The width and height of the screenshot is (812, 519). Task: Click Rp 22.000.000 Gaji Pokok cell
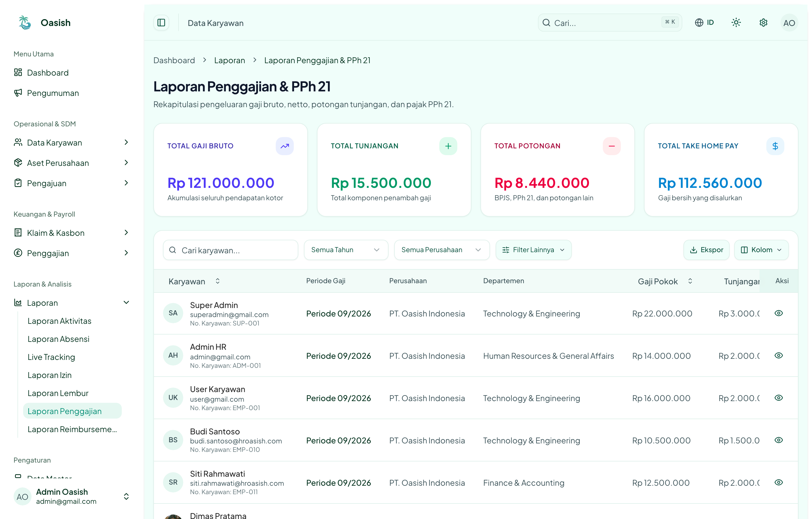coord(662,313)
